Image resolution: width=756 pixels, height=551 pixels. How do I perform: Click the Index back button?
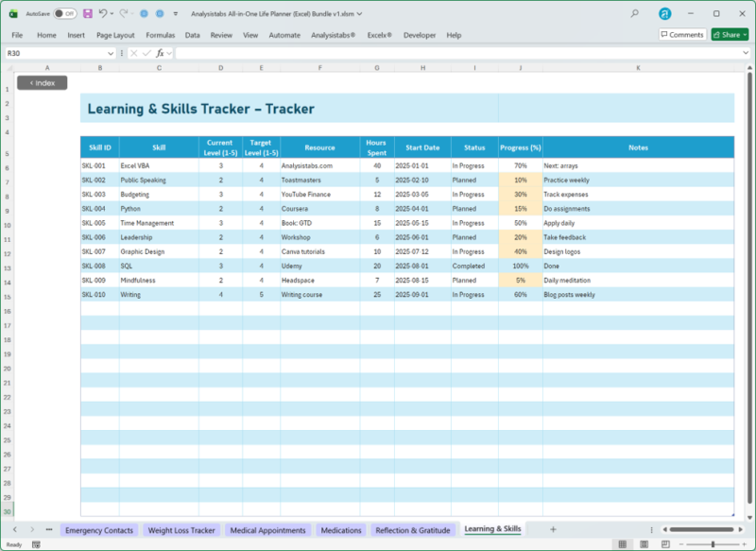[x=42, y=83]
